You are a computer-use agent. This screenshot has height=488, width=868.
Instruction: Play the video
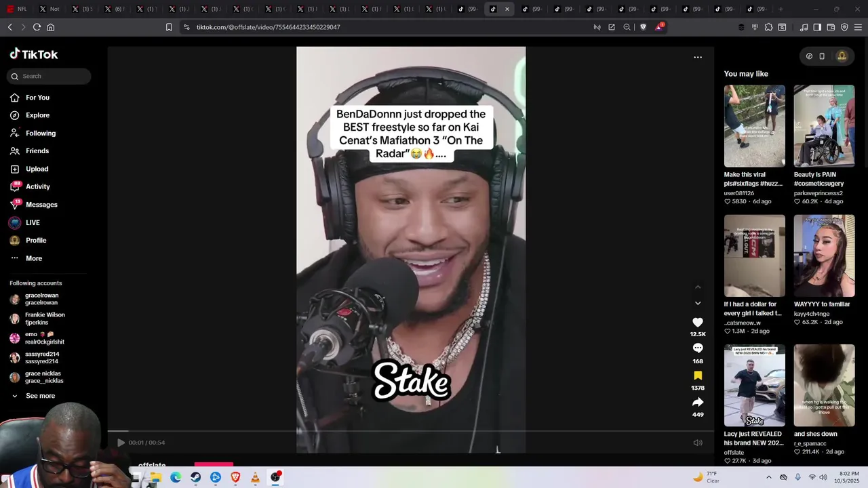pos(121,443)
